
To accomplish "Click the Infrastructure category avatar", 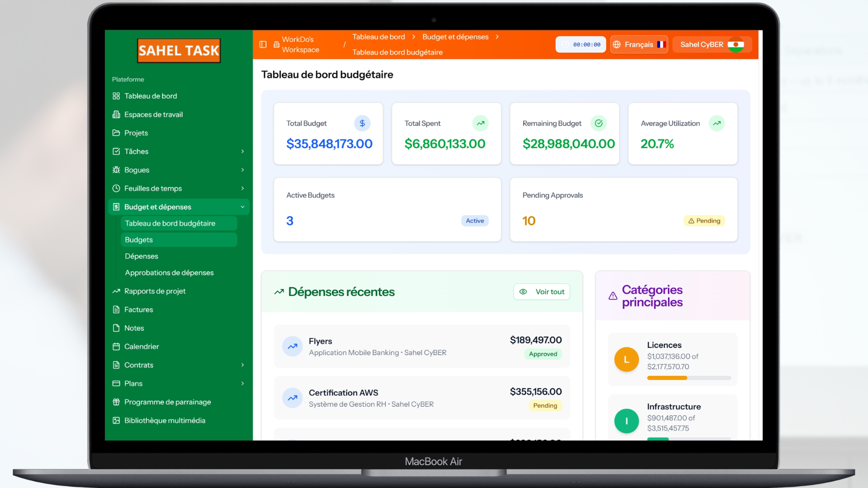I will point(626,421).
